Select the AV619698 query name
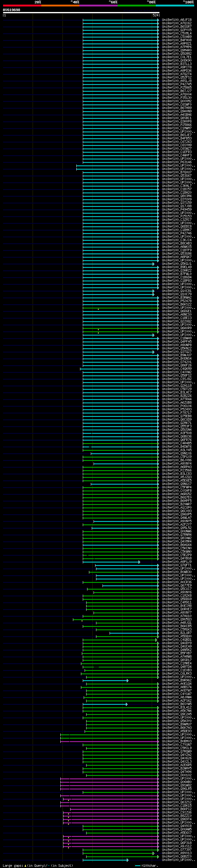 (x=11, y=10)
